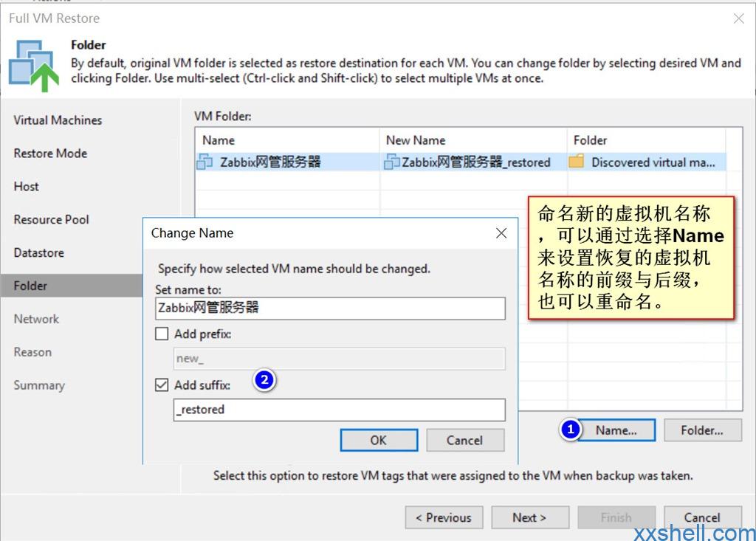This screenshot has width=756, height=541.
Task: Click the disabled prefix field with new_
Action: (x=340, y=359)
